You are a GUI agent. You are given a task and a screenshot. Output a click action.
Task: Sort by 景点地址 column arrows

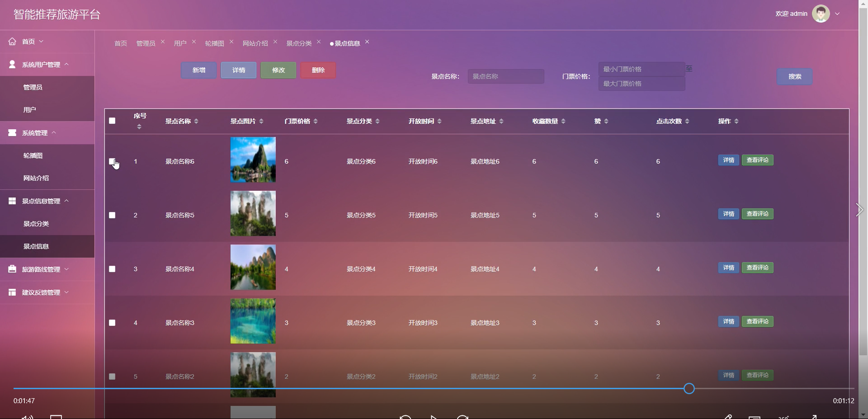tap(501, 121)
